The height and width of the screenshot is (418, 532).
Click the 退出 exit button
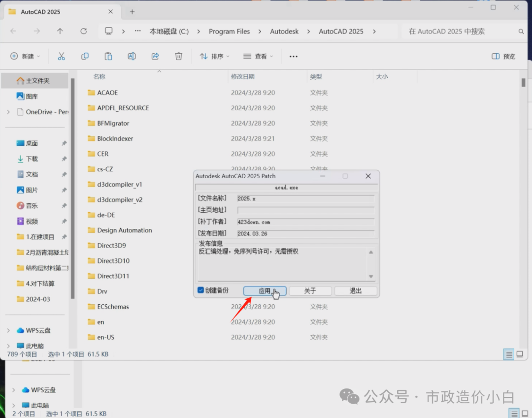coord(356,291)
